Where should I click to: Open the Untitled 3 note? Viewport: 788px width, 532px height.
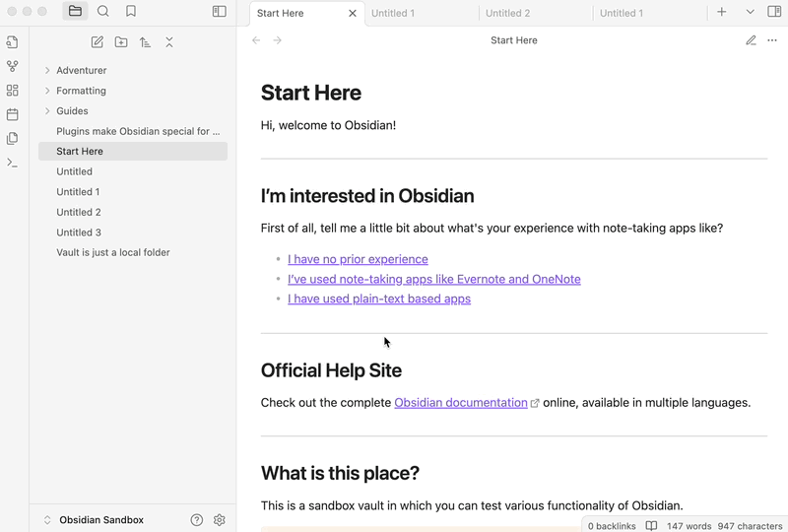(133, 233)
